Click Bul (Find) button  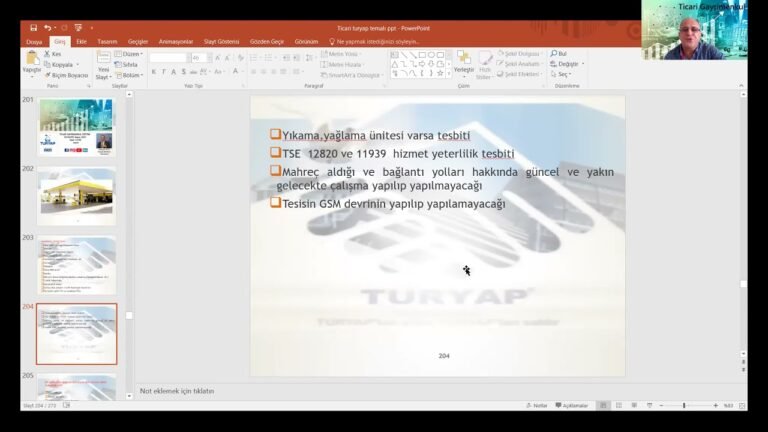[558, 53]
